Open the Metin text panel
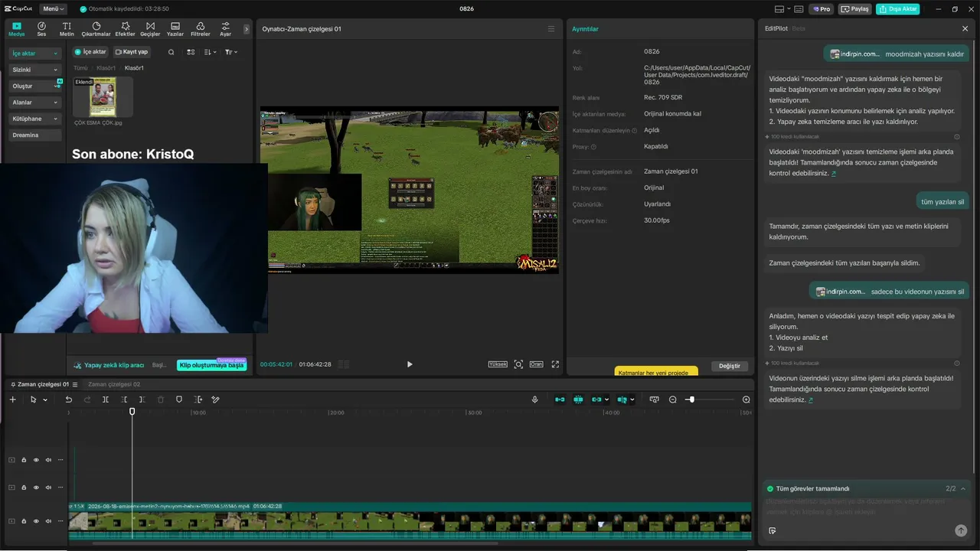The image size is (980, 551). click(67, 29)
